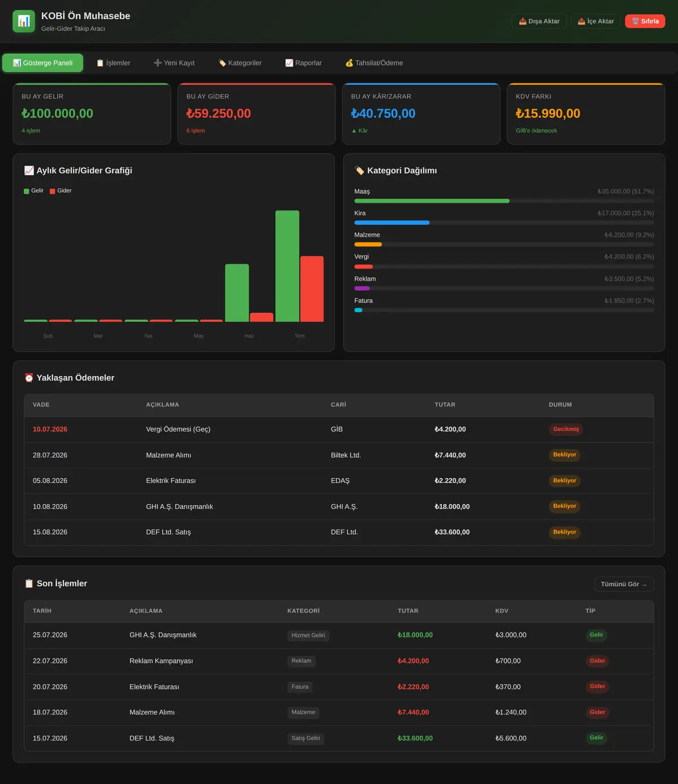Open the Raporlar tab
Image resolution: width=678 pixels, height=784 pixels.
click(x=303, y=63)
